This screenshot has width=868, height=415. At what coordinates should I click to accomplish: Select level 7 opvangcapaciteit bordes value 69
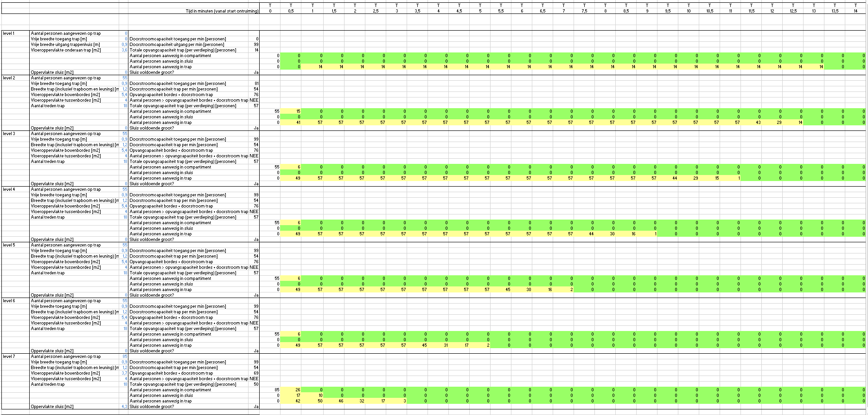[x=256, y=373]
